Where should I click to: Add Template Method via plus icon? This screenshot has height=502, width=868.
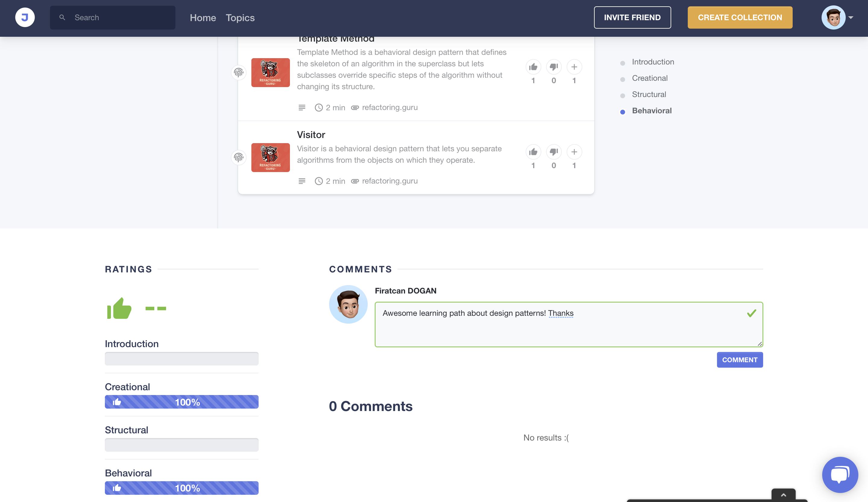[x=574, y=67]
